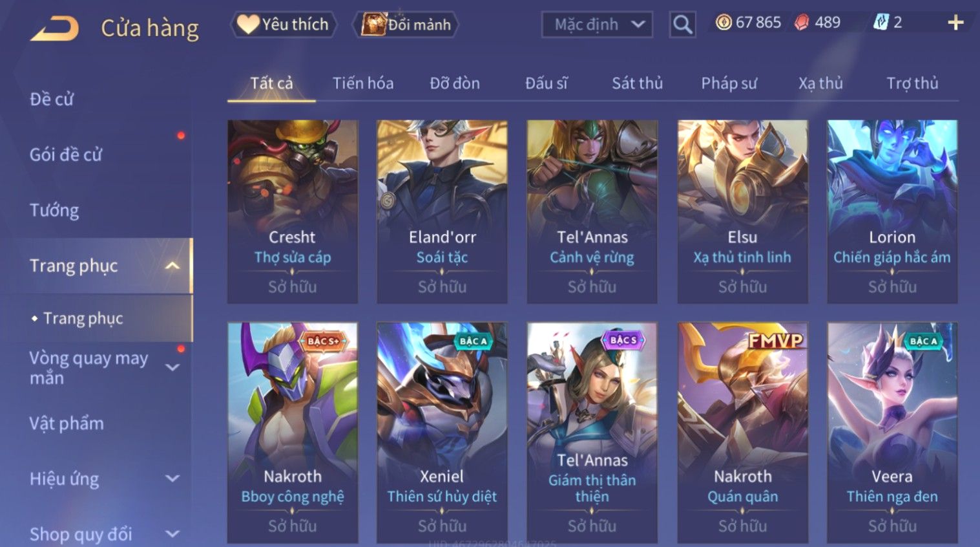Click the golden back arrow icon
The image size is (980, 547).
(x=54, y=28)
